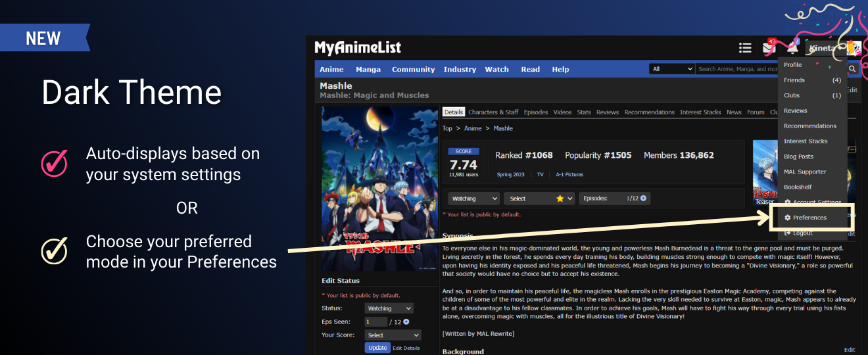Viewport: 868px width, 355px height.
Task: Open Your Score dropdown in Edit Status
Action: (393, 335)
